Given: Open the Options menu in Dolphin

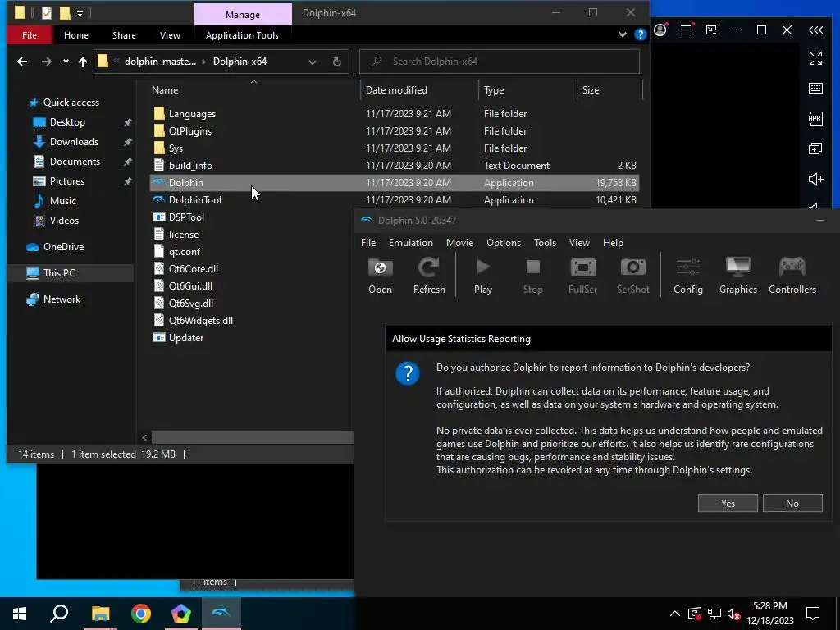Looking at the screenshot, I should click(x=503, y=243).
